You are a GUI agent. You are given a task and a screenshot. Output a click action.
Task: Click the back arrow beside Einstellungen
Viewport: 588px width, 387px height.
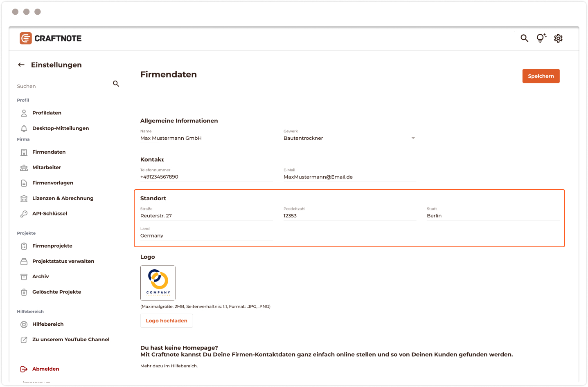point(21,65)
